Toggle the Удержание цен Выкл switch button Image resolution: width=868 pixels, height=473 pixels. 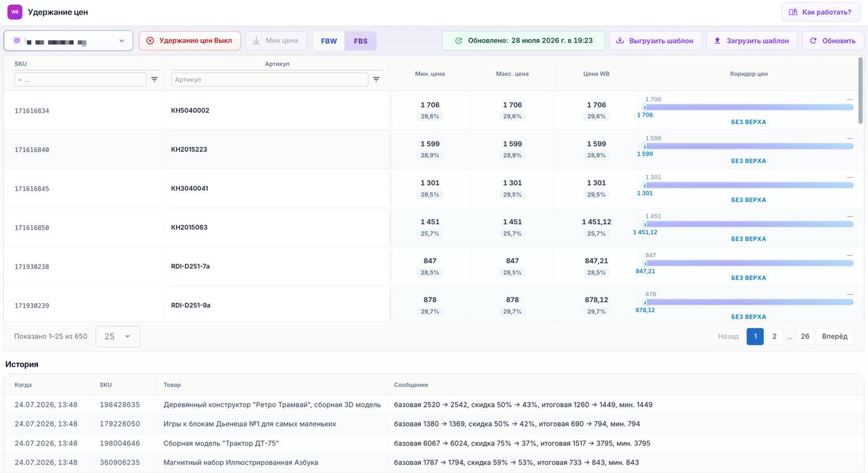pyautogui.click(x=190, y=41)
